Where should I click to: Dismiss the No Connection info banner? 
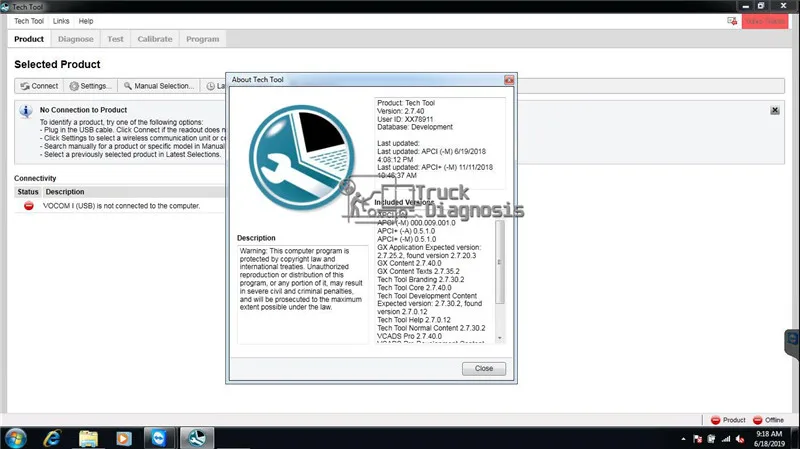774,110
